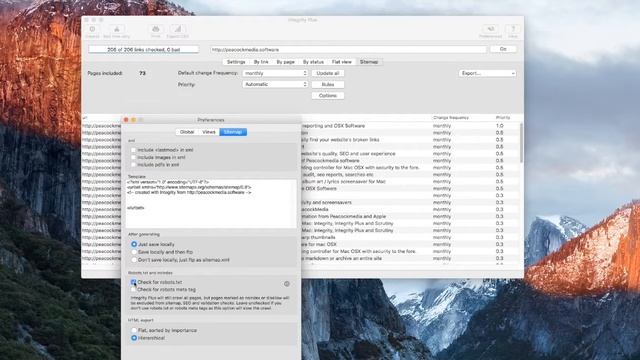Image resolution: width=640 pixels, height=360 pixels.
Task: Click the Inspect toolbar icon
Action: [x=92, y=31]
